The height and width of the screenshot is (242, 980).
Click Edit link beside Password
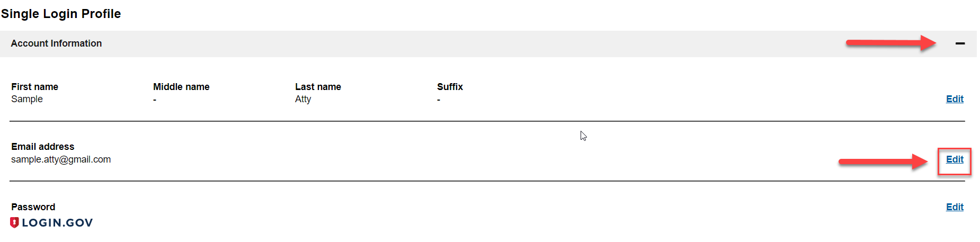[955, 207]
